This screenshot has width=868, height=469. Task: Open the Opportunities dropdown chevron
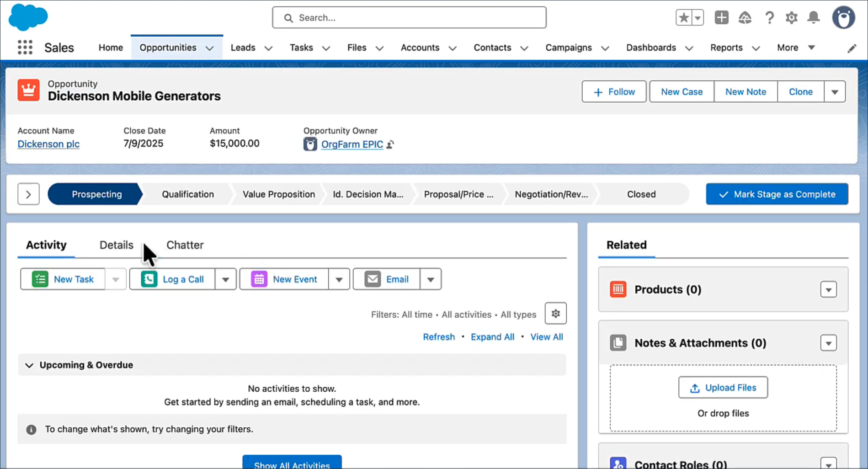point(210,48)
